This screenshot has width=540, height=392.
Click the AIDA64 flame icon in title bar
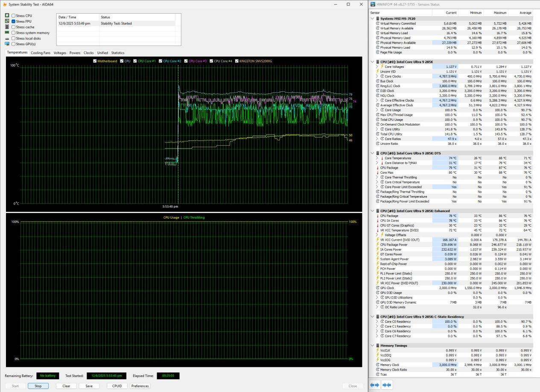tap(5, 4)
